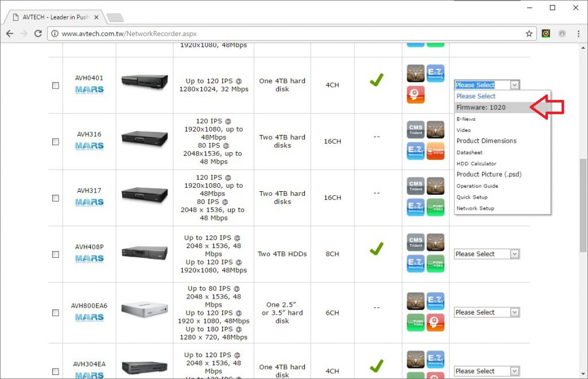Bookmark this page with the star icon
The image size is (588, 379).
tap(529, 34)
